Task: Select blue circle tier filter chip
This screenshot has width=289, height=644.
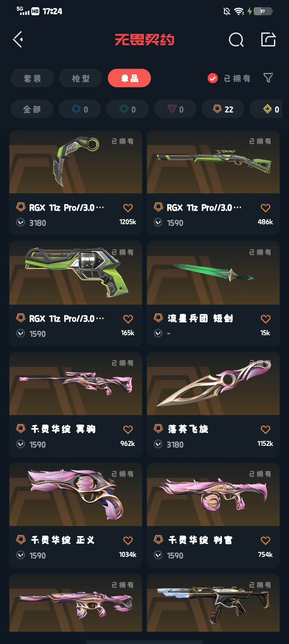Action: (x=80, y=109)
